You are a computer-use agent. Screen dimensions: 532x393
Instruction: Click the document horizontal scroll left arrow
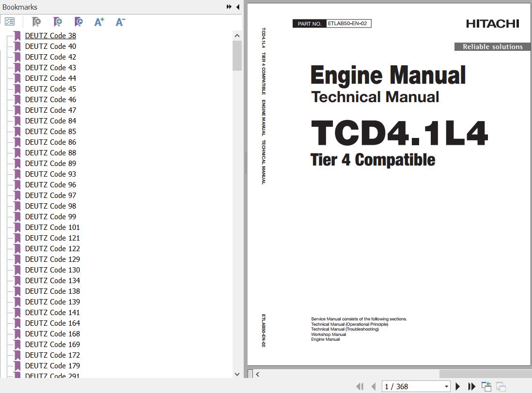258,374
